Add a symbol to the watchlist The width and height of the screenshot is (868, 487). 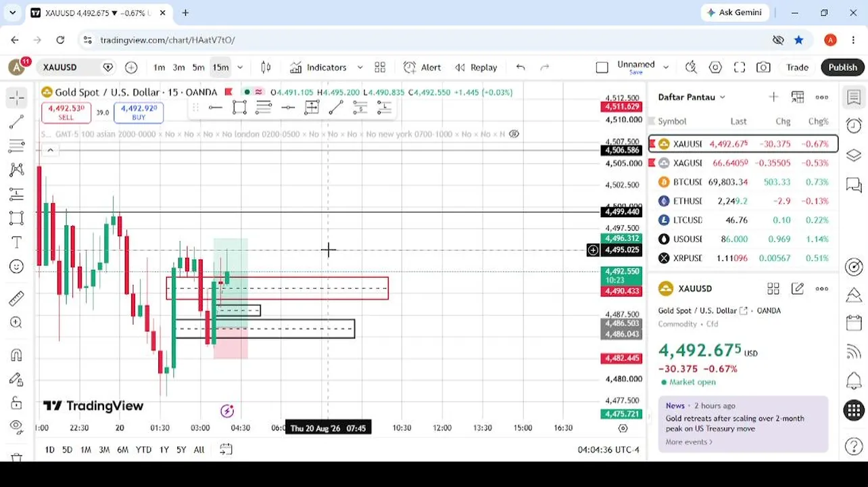tap(773, 97)
